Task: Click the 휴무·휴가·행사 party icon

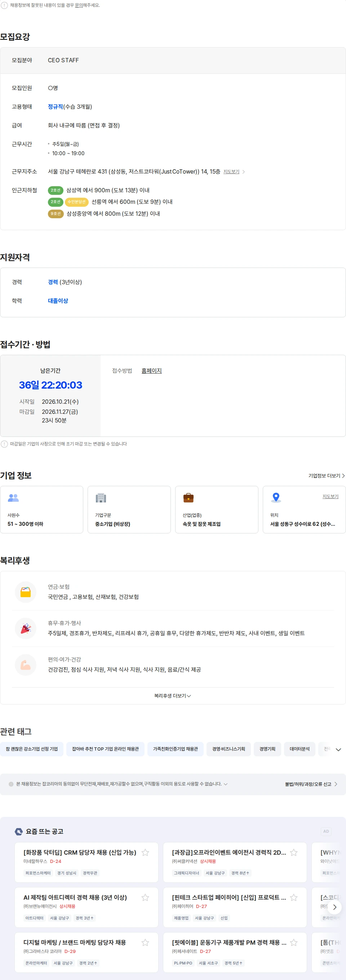Action: click(26, 628)
